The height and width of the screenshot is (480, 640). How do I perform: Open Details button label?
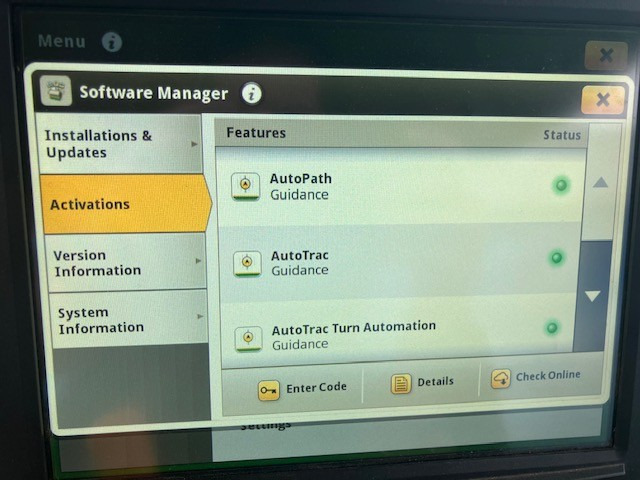click(436, 382)
